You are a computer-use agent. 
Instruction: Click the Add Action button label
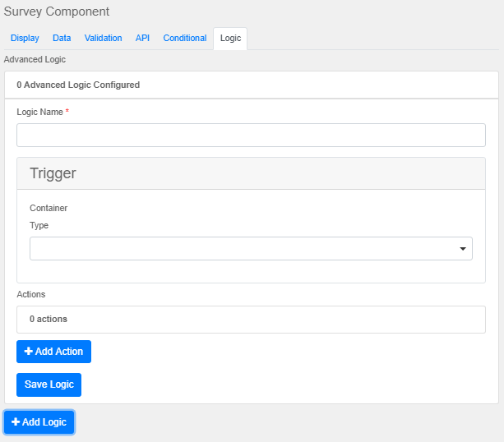pyautogui.click(x=59, y=352)
